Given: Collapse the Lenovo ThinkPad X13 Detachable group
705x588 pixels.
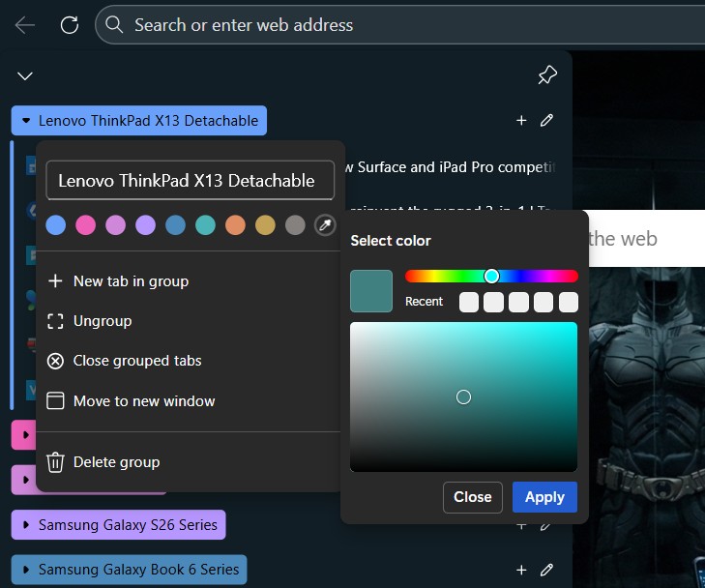Looking at the screenshot, I should click(x=26, y=121).
